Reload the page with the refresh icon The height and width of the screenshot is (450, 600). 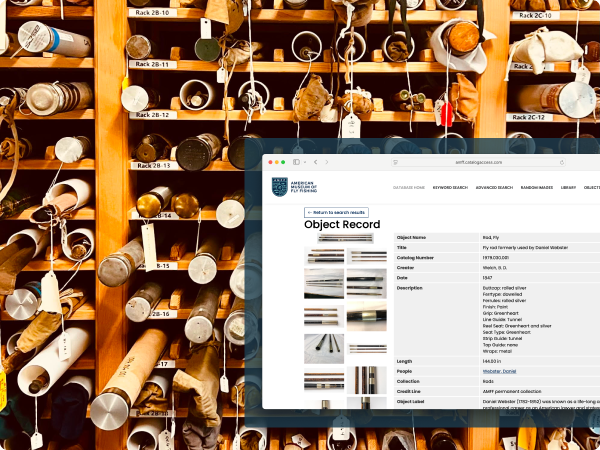coord(561,162)
